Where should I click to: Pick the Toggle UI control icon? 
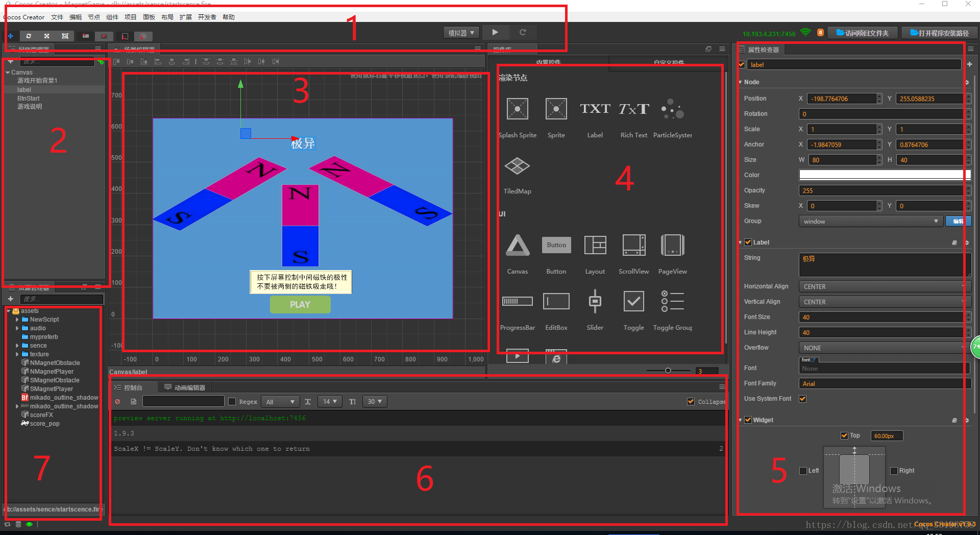[634, 301]
